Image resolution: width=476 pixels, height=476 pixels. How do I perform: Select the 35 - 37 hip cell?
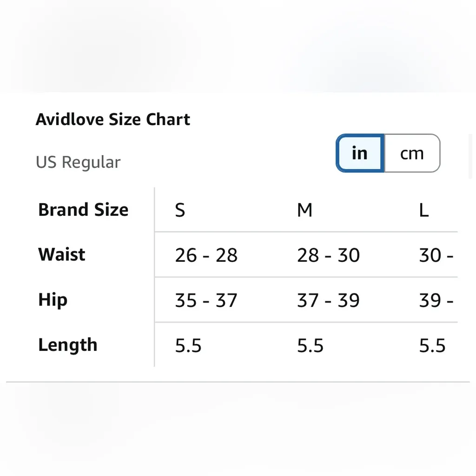(206, 300)
